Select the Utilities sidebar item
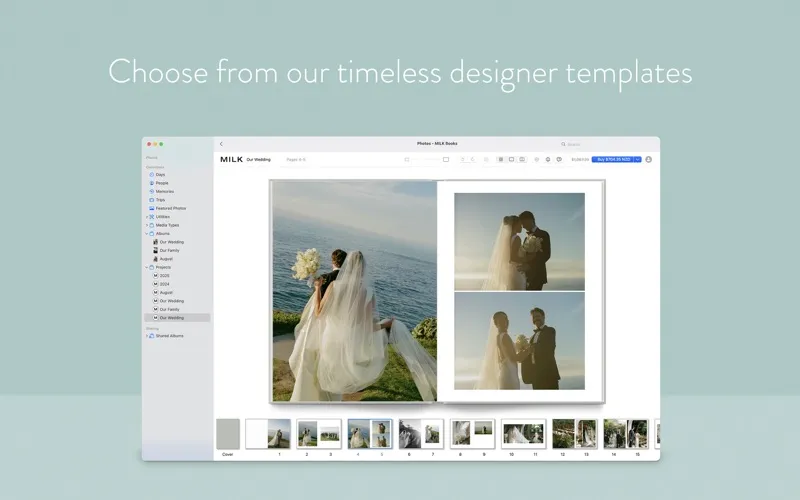The width and height of the screenshot is (800, 500). [x=159, y=217]
